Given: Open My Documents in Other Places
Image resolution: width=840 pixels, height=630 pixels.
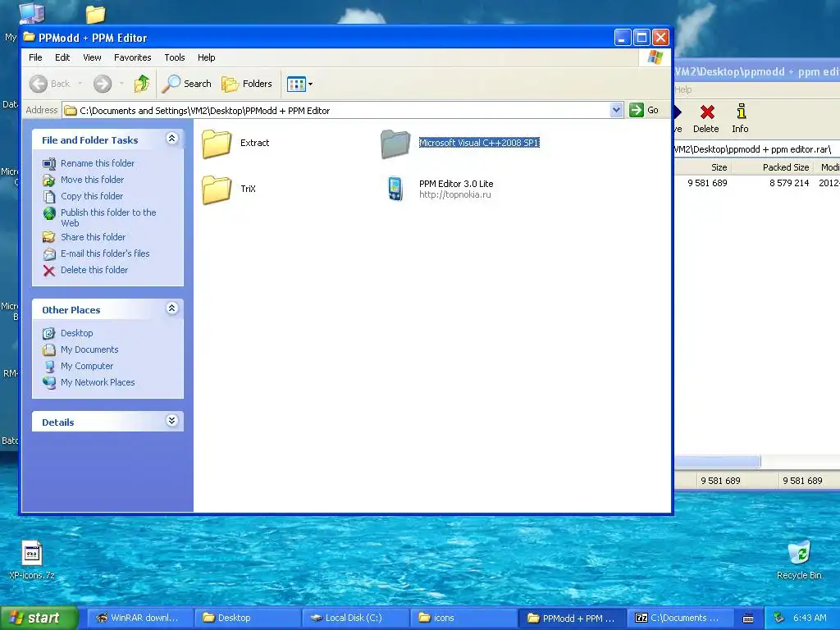Looking at the screenshot, I should click(89, 349).
